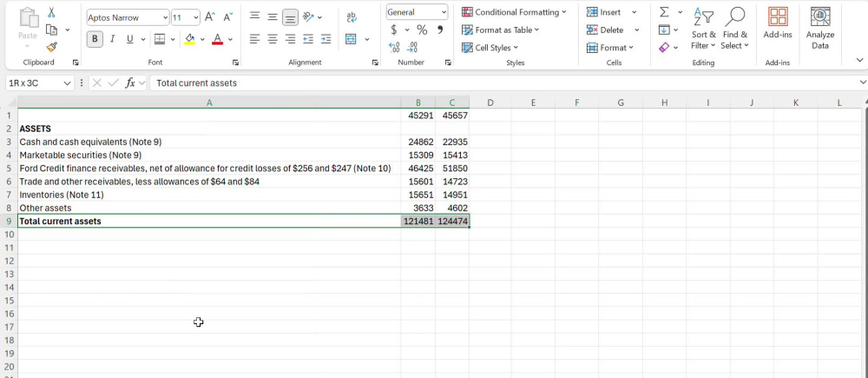Click the ASSETS heading cell
Viewport: 868px width, 378px height.
tap(209, 129)
